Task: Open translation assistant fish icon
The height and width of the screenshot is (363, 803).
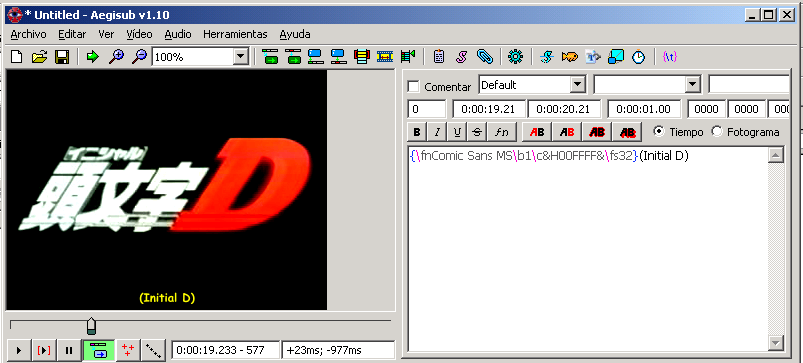Action: (x=569, y=57)
